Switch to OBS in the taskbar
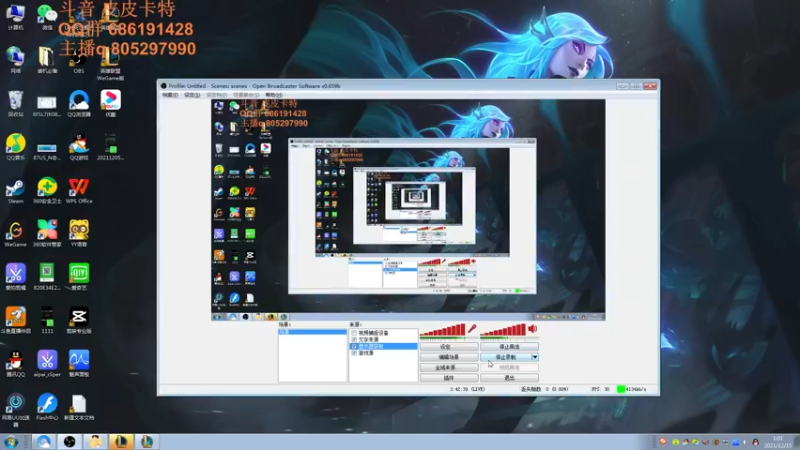Screen dimensions: 800x450 (x=70, y=441)
